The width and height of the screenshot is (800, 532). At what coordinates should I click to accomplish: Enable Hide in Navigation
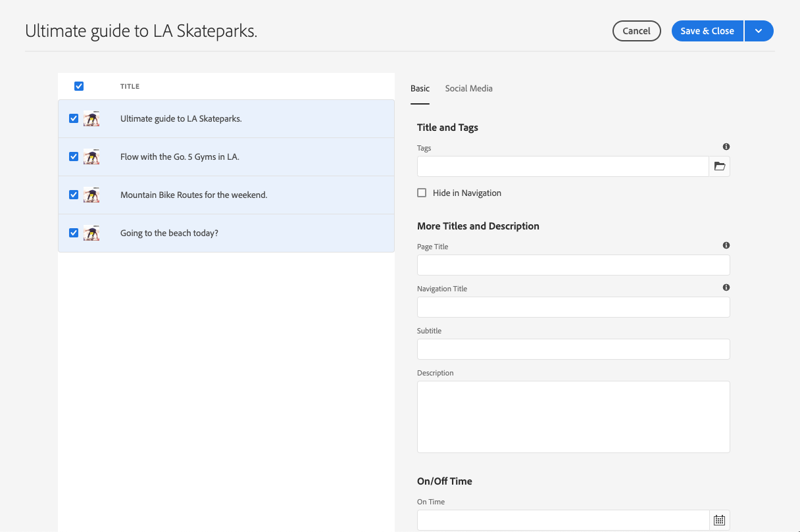[422, 193]
